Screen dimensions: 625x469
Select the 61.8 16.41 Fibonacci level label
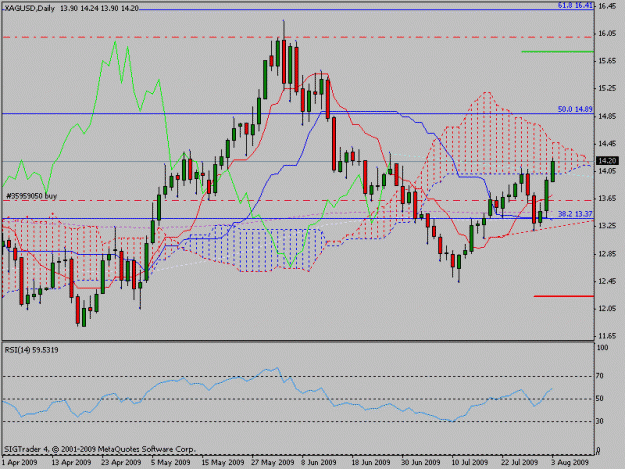575,6
